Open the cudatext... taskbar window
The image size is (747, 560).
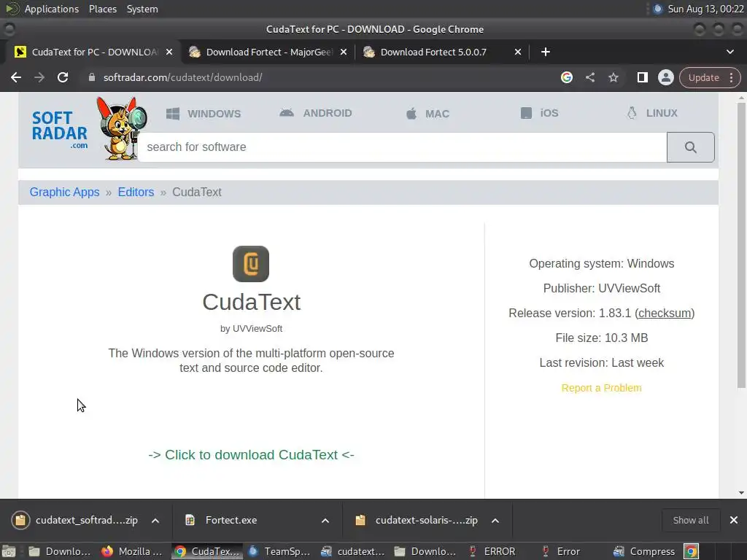352,551
